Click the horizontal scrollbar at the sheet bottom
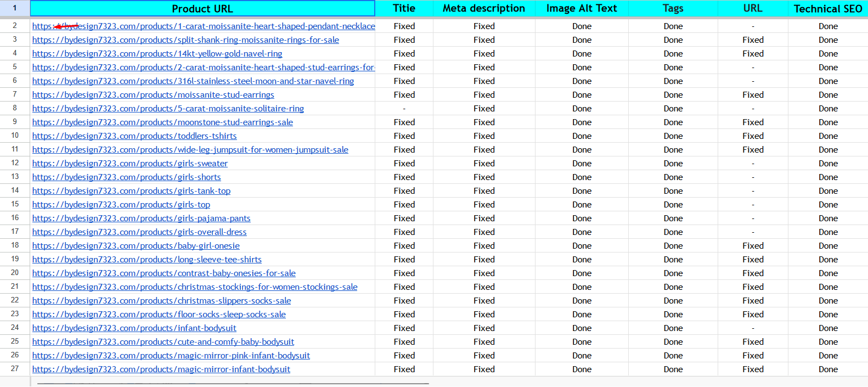 233,384
